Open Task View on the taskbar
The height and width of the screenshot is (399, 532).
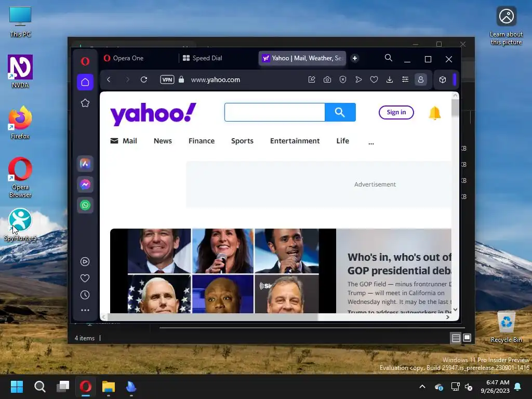point(63,387)
